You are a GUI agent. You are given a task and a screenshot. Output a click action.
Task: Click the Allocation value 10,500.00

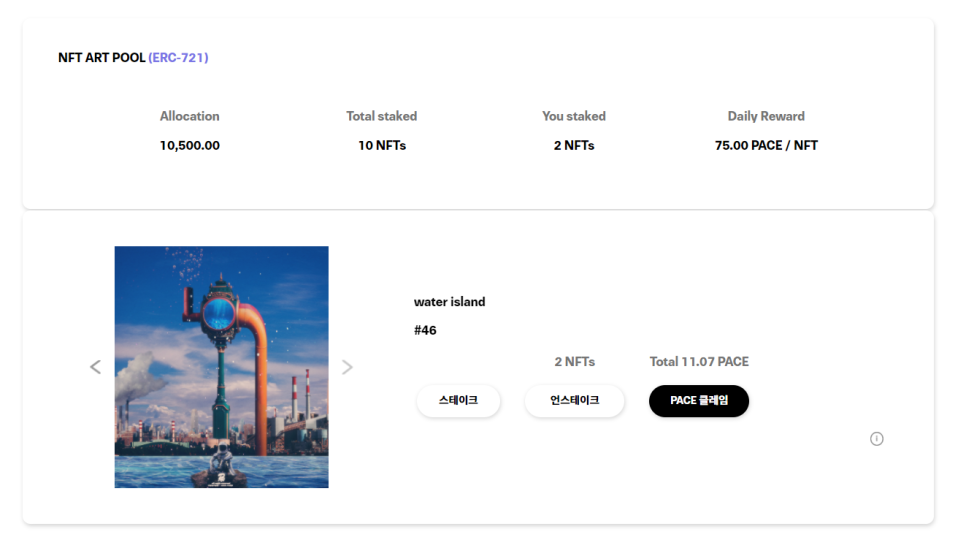(x=190, y=145)
